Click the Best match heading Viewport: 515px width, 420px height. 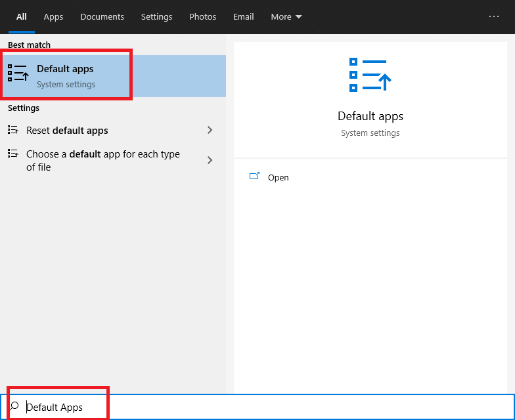point(29,45)
